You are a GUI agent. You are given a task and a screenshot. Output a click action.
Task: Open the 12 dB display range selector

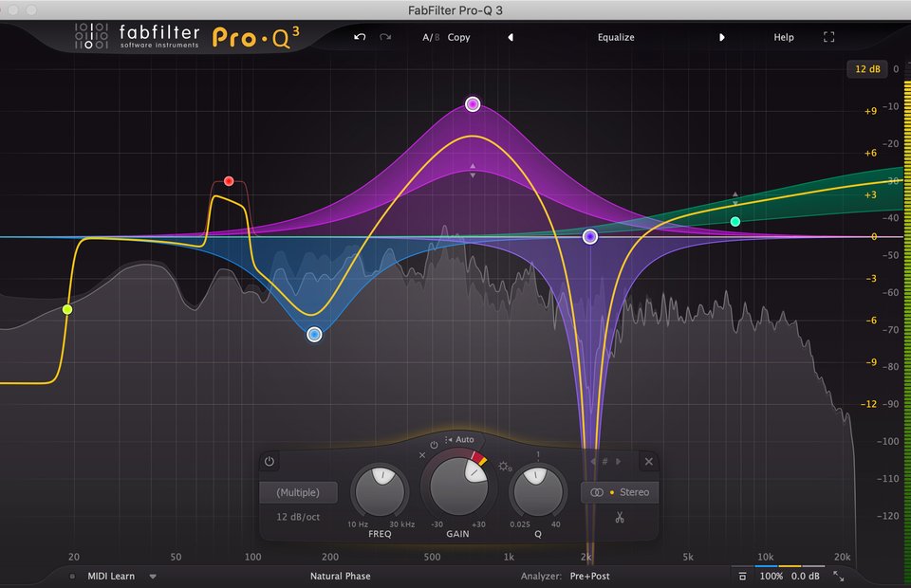[866, 69]
